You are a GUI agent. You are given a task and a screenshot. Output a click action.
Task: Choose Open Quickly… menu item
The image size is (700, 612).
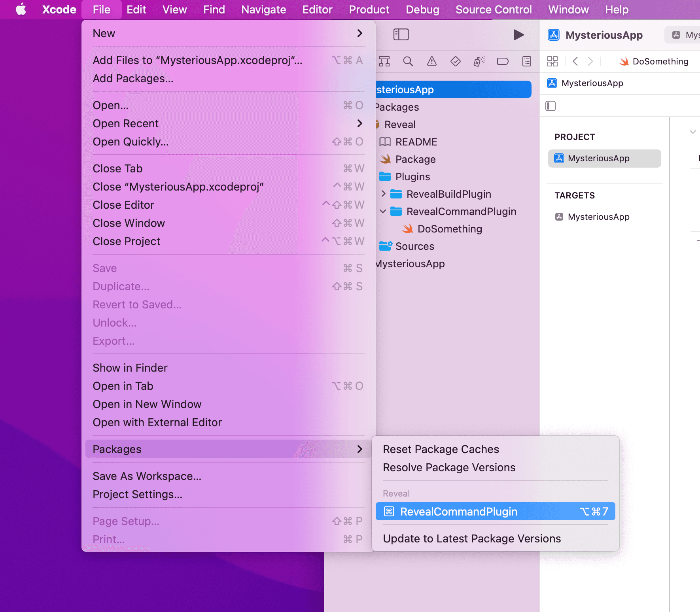click(x=228, y=142)
